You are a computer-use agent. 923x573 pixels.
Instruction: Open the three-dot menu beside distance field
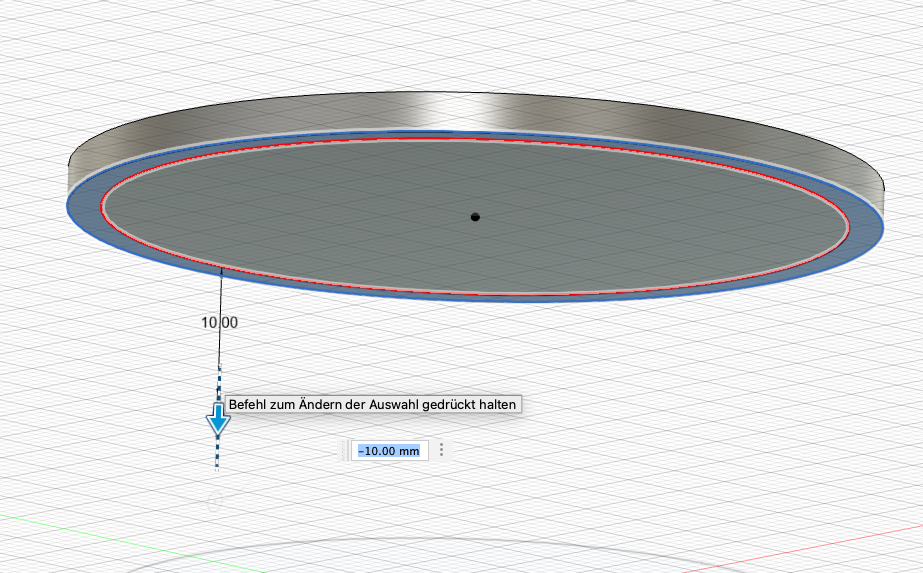coord(441,451)
